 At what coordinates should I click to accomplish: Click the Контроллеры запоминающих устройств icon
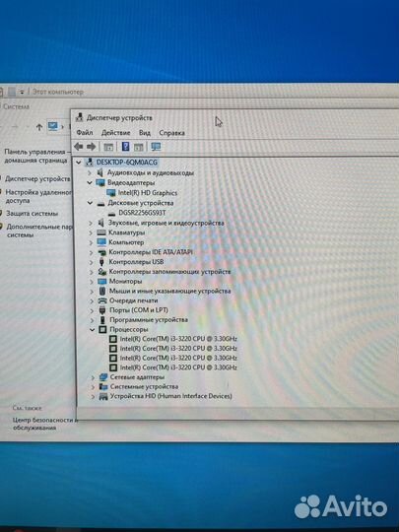102,272
